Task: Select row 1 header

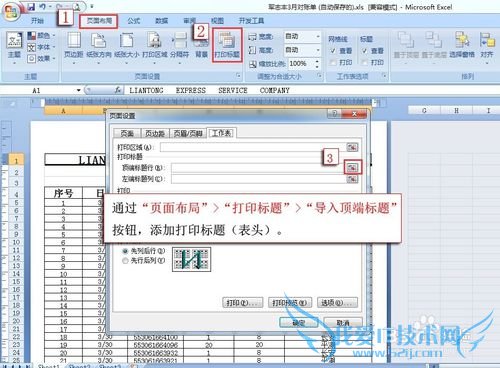Action: (16, 161)
